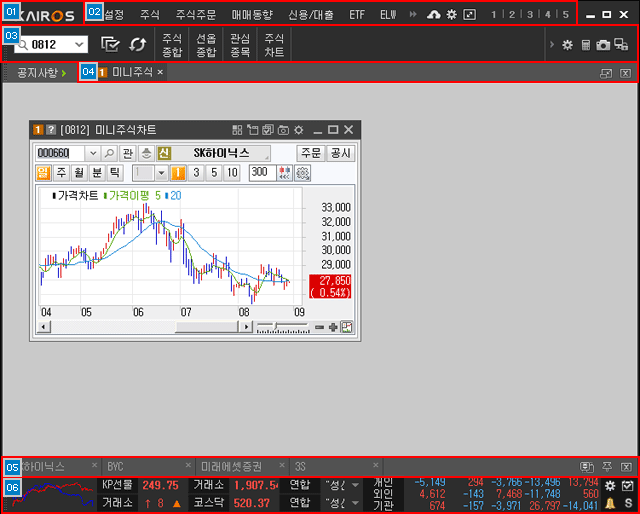This screenshot has height=514, width=640.
Task: Click the candle continuous-load icon
Action: click(284, 173)
